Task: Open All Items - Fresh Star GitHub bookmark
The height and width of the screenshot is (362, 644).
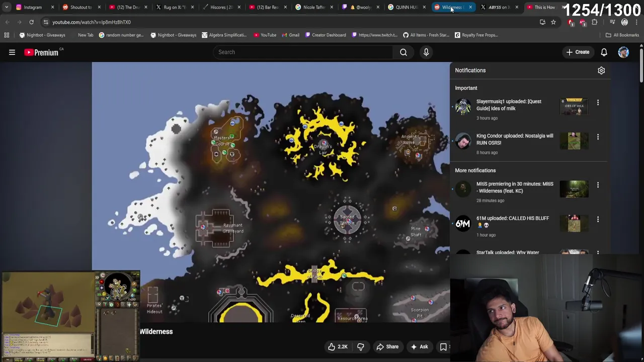Action: point(426,35)
